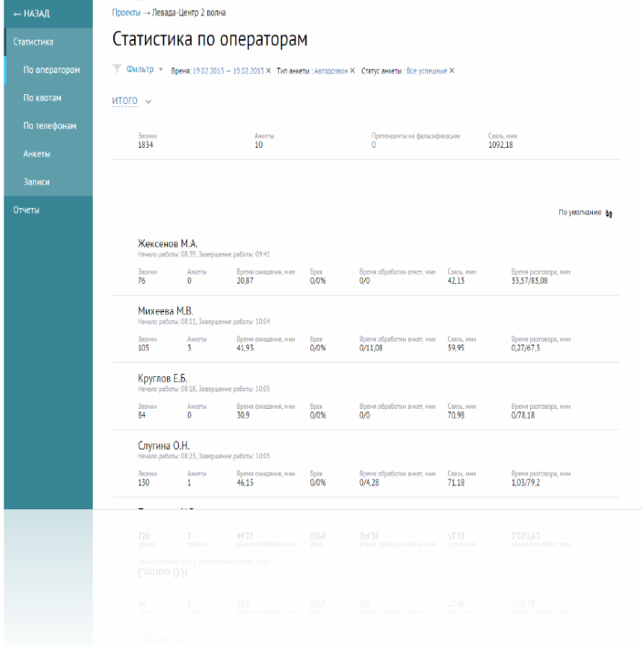644x647 pixels.
Task: Click Жексенов's talk time 33,57/83,08
Action: click(x=529, y=280)
